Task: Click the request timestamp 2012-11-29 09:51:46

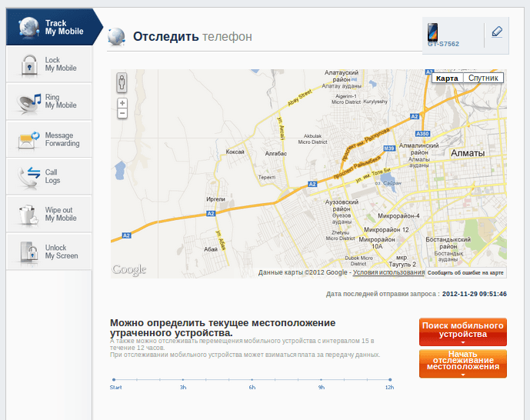Action: point(474,294)
